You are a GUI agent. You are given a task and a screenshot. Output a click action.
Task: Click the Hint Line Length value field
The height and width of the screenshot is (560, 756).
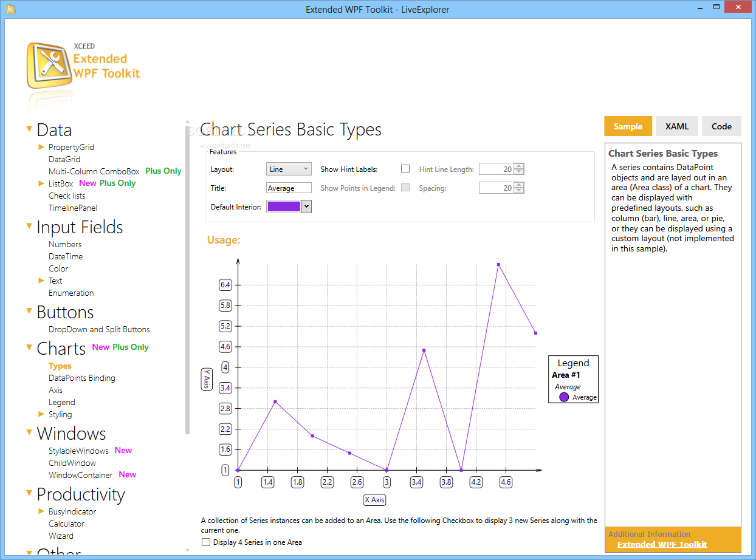tap(497, 169)
